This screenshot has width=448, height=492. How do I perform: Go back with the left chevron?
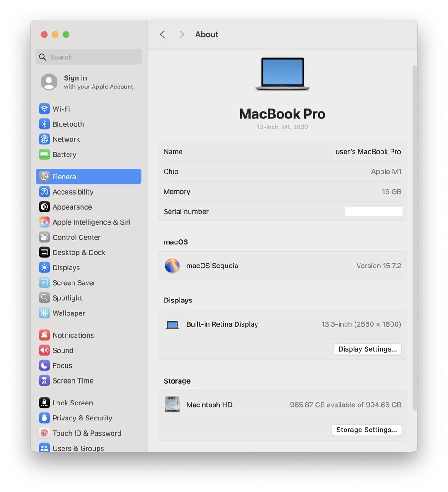click(x=163, y=35)
